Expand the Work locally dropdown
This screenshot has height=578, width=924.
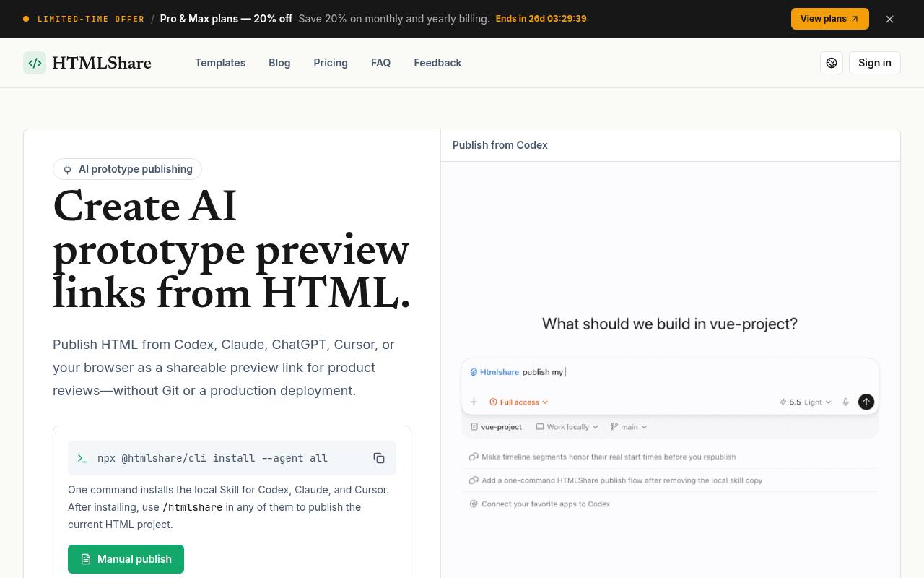567,427
